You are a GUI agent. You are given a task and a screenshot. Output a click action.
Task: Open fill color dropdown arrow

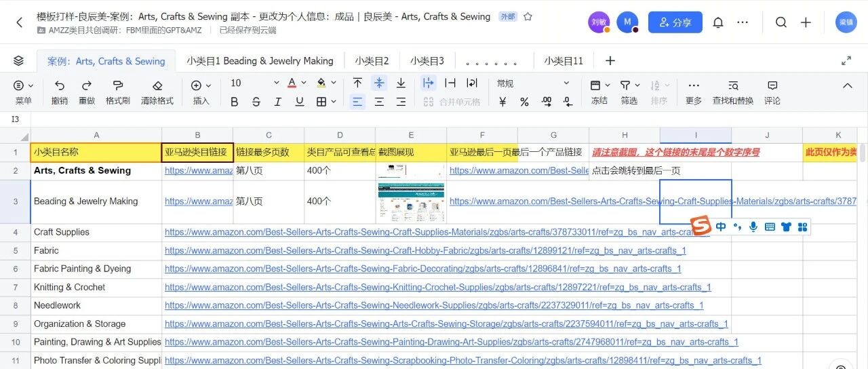(334, 83)
